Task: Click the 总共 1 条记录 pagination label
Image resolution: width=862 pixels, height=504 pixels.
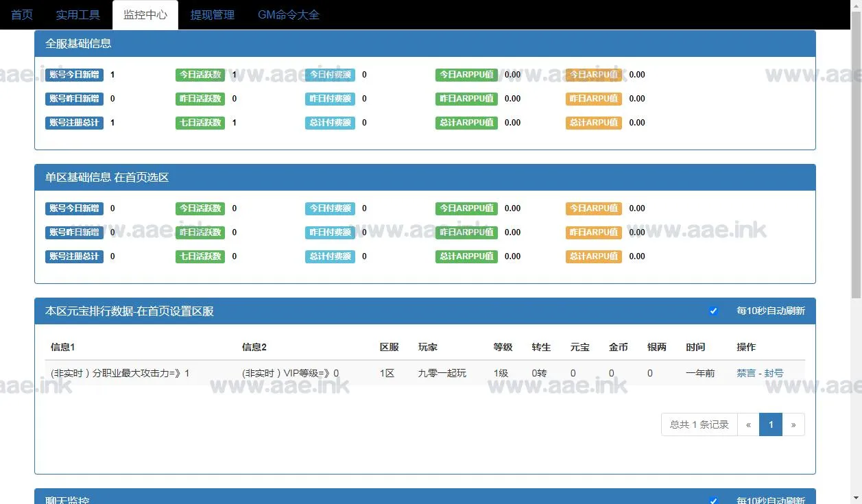Action: (x=699, y=424)
